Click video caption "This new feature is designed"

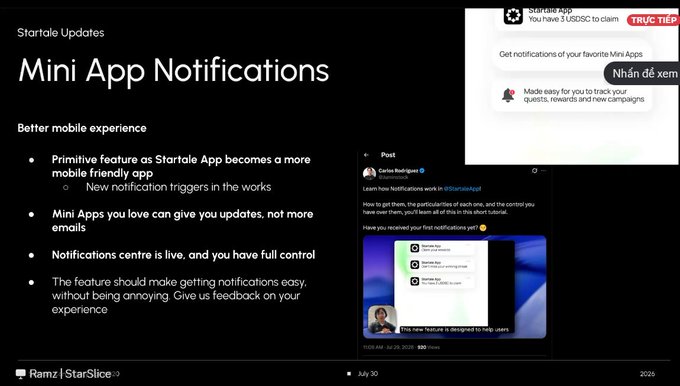pyautogui.click(x=454, y=329)
